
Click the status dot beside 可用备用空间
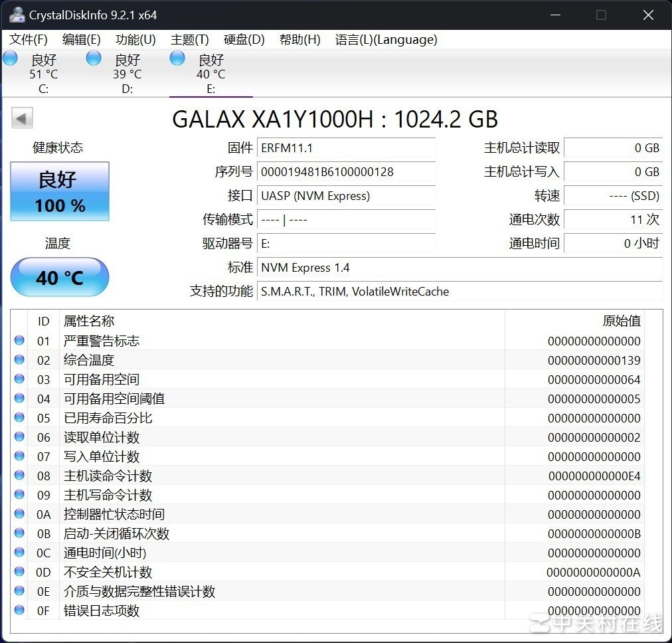click(19, 379)
